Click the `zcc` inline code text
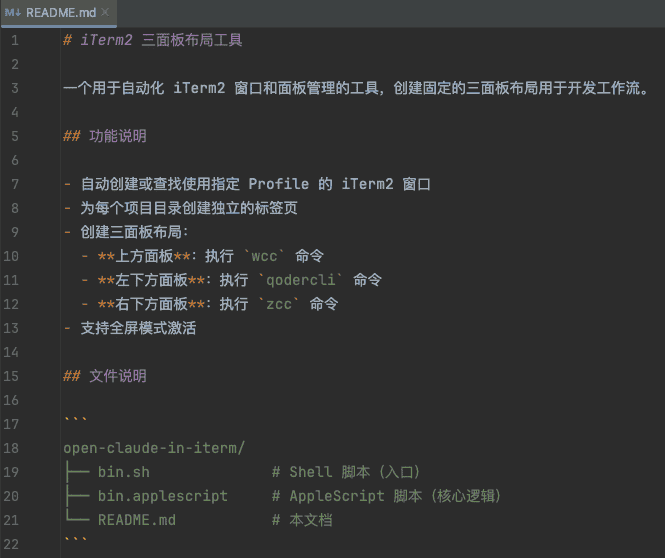This screenshot has height=558, width=665. [279, 304]
